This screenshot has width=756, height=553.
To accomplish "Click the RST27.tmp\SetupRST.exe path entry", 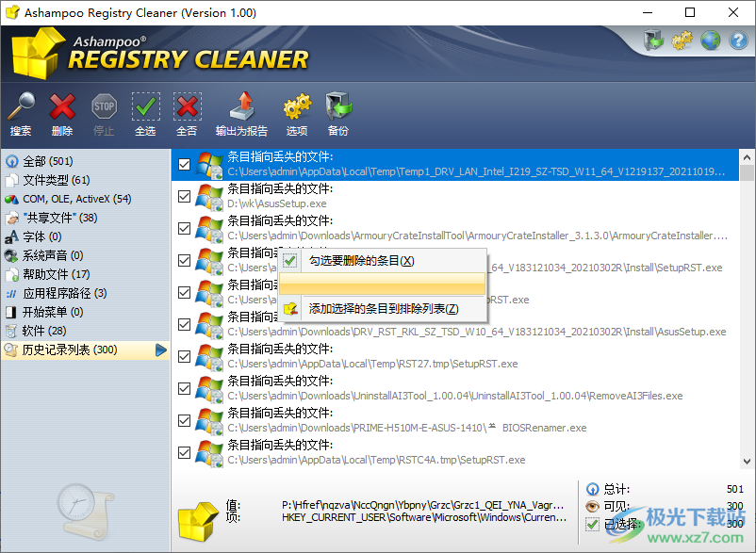I will click(372, 364).
